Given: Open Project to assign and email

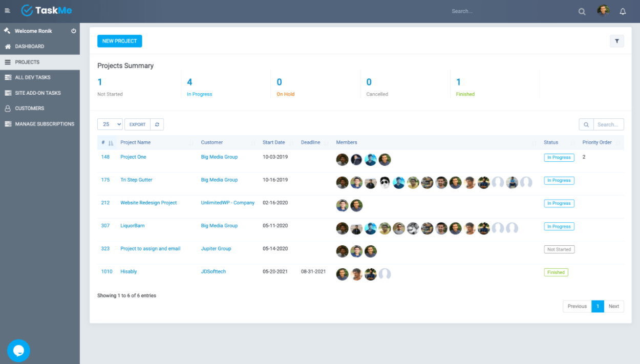Looking at the screenshot, I should tap(150, 249).
